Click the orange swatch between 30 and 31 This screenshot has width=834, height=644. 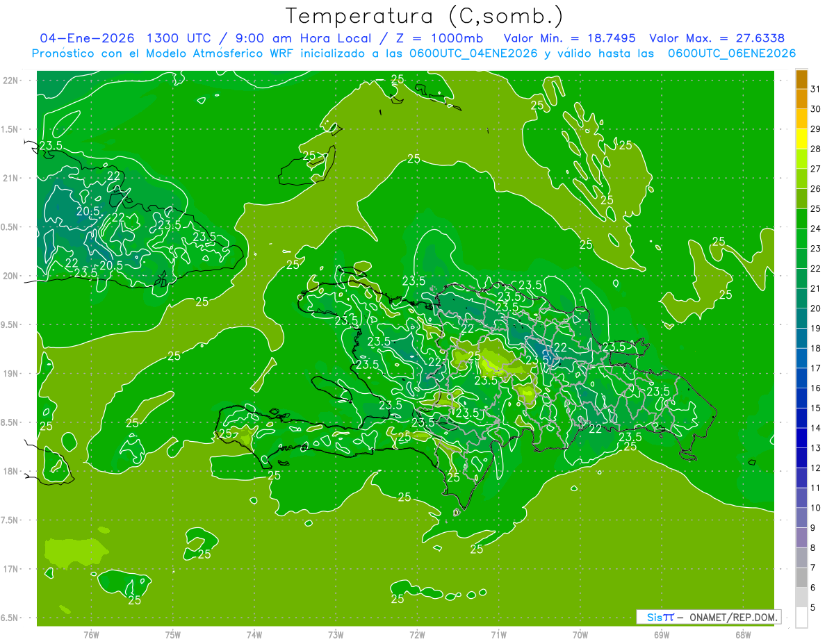801,99
